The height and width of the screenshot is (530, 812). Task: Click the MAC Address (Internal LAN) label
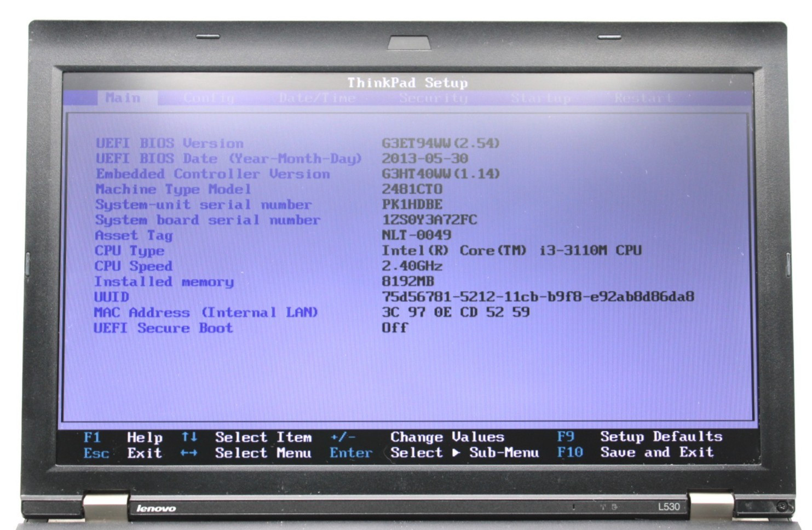click(x=206, y=313)
